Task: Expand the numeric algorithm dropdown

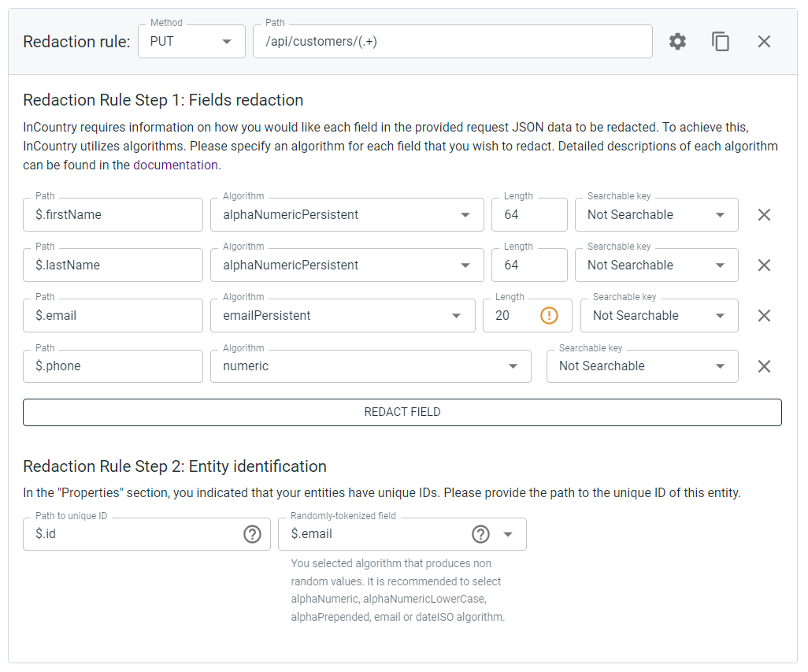Action: (513, 366)
